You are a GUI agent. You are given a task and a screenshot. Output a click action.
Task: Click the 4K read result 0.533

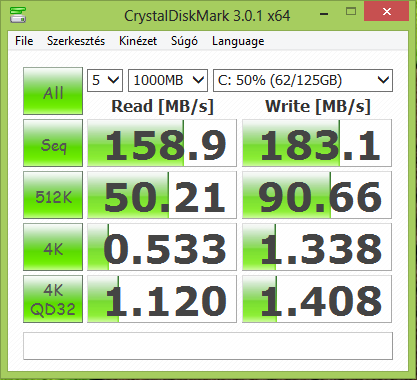162,247
